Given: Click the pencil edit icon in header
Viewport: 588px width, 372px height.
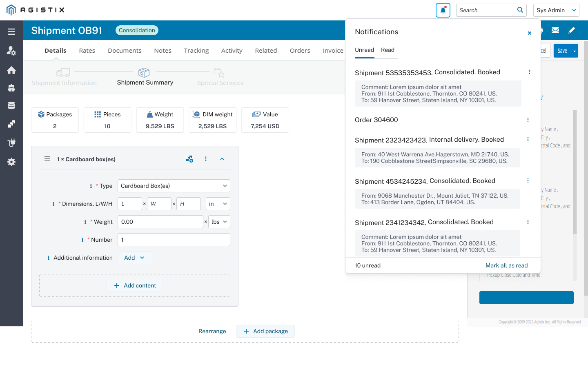Looking at the screenshot, I should pyautogui.click(x=572, y=30).
